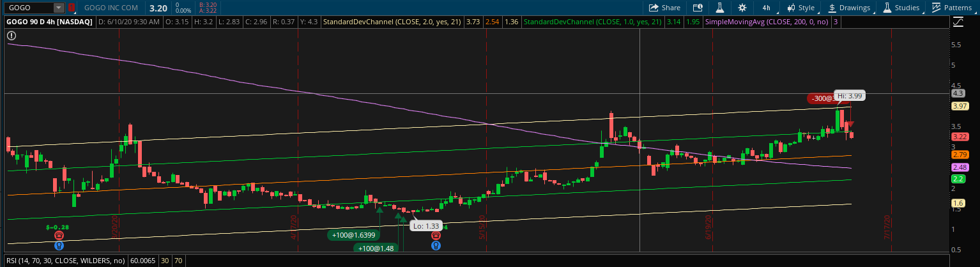This screenshot has height=267, width=980.
Task: Open the chart info panel icon
Action: pyautogui.click(x=698, y=8)
